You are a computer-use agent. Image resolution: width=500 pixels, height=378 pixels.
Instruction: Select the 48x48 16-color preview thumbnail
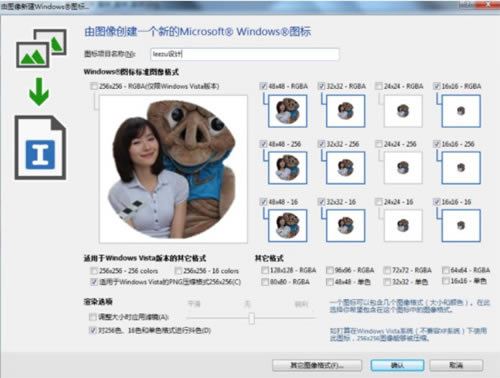[287, 225]
